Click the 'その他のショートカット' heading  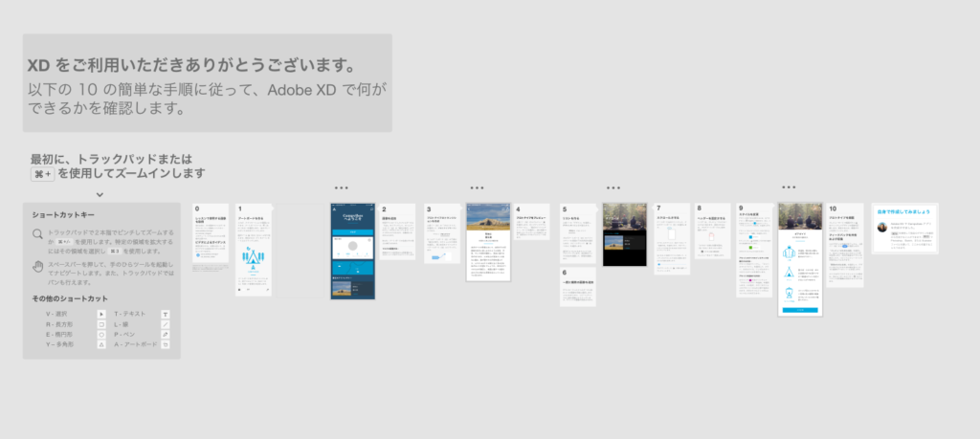[70, 298]
